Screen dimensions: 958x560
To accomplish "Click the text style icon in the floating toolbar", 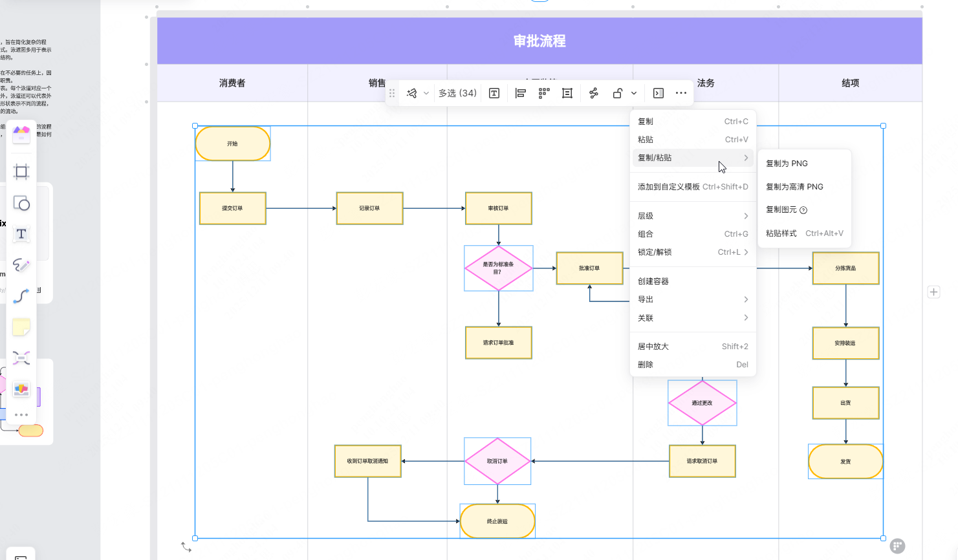I will click(494, 93).
